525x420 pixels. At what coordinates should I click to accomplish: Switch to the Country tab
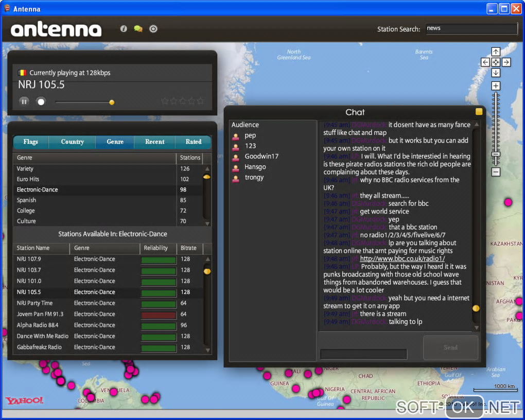pyautogui.click(x=73, y=142)
